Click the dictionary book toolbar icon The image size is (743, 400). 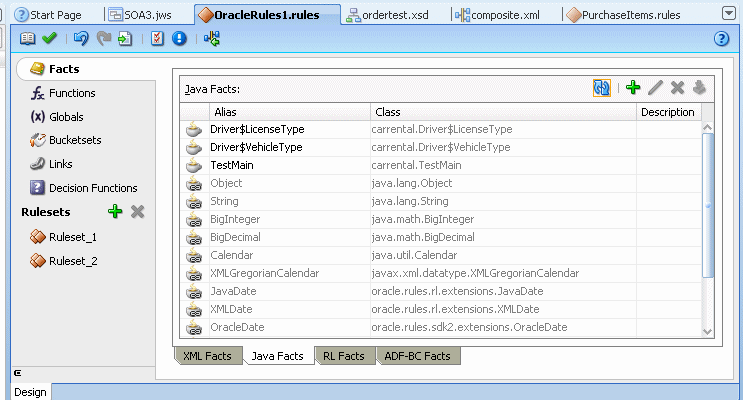click(27, 38)
